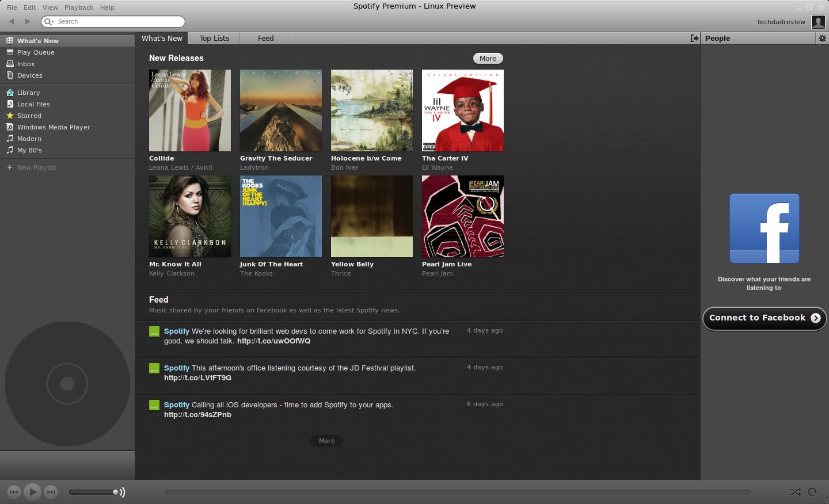Open Junk Of The Heart album cover
829x504 pixels.
coord(281,216)
